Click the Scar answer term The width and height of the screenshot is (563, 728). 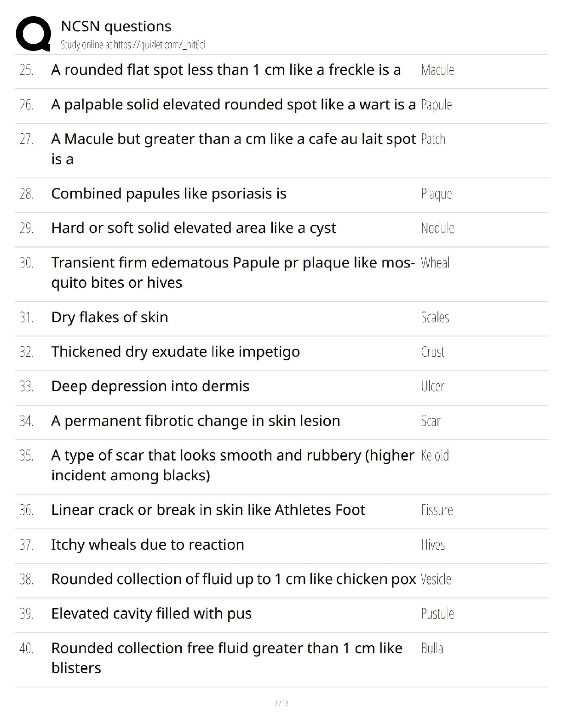click(431, 421)
